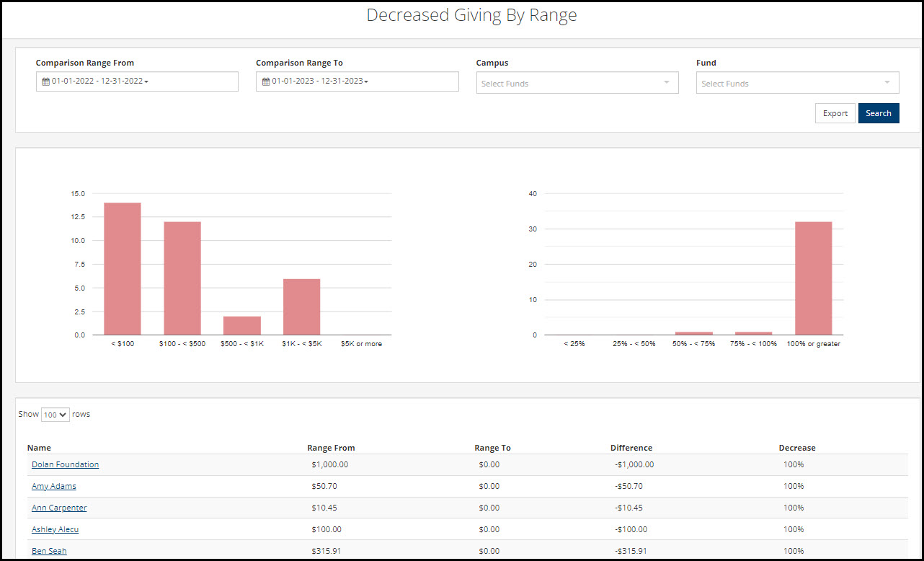Open the Amy Adams link
Image resolution: width=924 pixels, height=561 pixels.
click(54, 486)
